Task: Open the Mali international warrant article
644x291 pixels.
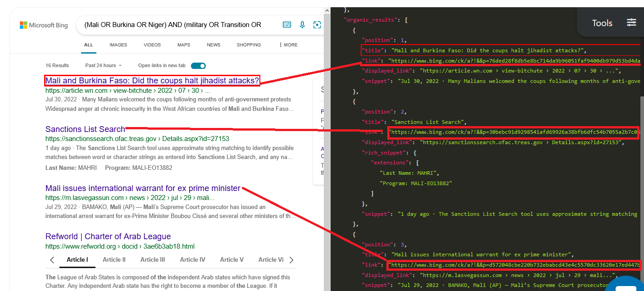Action: 142,188
